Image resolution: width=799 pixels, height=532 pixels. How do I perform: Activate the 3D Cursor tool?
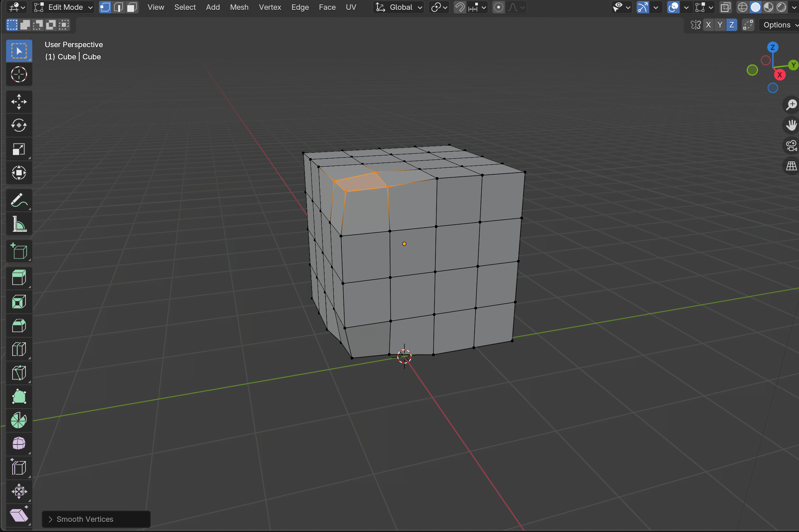click(19, 74)
